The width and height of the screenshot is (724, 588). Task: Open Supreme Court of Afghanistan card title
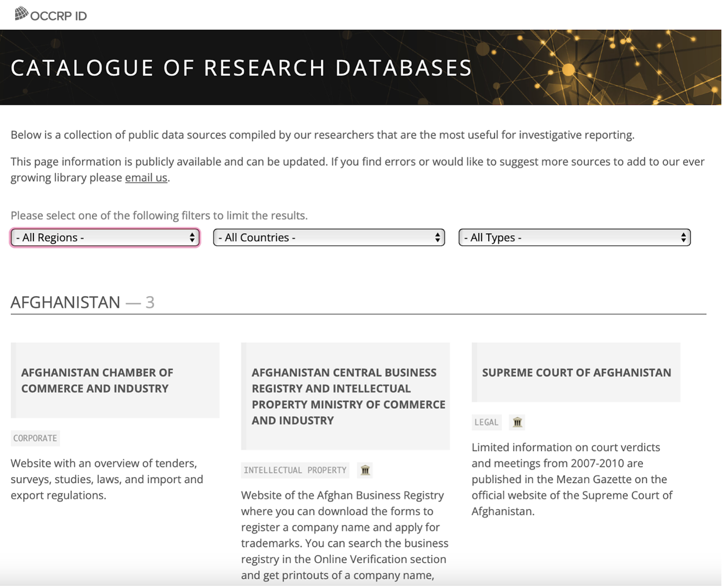click(x=576, y=373)
